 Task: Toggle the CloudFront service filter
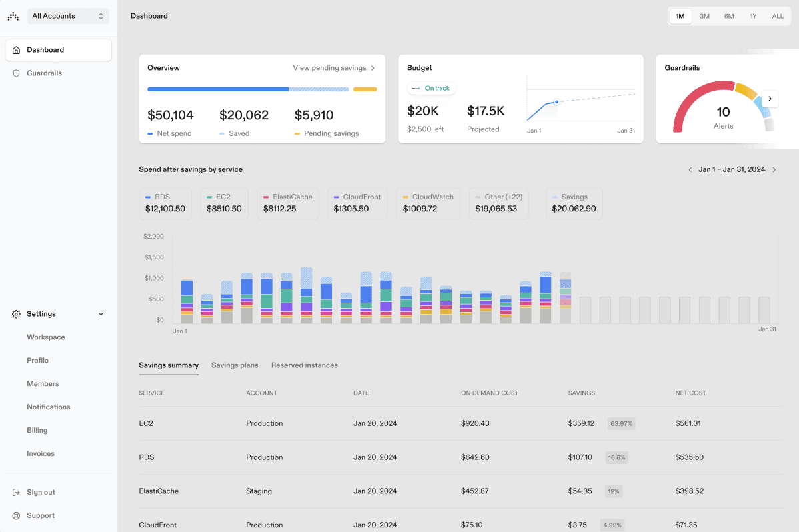point(357,203)
